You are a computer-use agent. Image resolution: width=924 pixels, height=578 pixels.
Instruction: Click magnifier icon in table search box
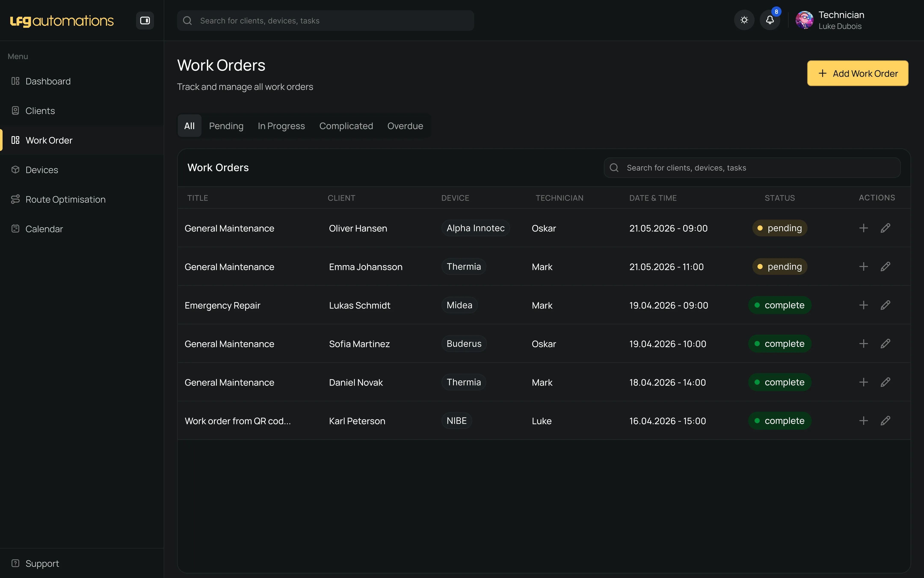coord(614,168)
